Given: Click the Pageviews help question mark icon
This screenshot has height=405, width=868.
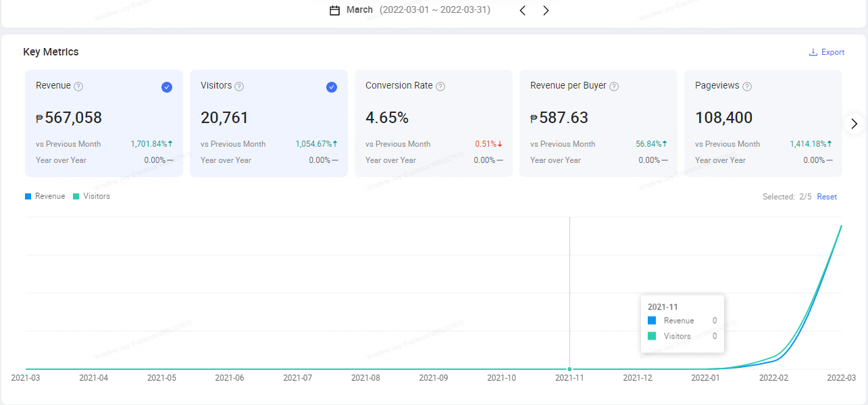Looking at the screenshot, I should click(x=747, y=87).
